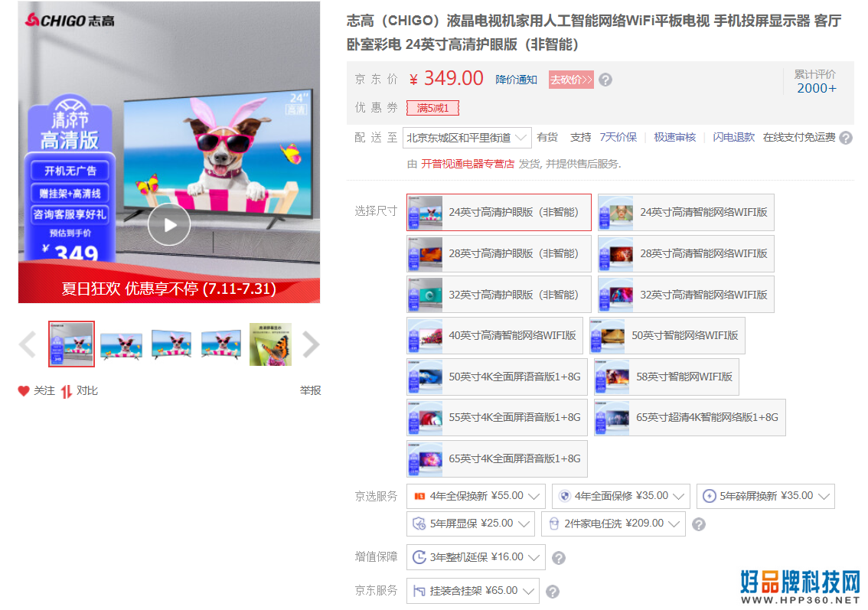The image size is (868, 610).
Task: Open help icon beside 2件家电任洗
Action: coord(699,524)
